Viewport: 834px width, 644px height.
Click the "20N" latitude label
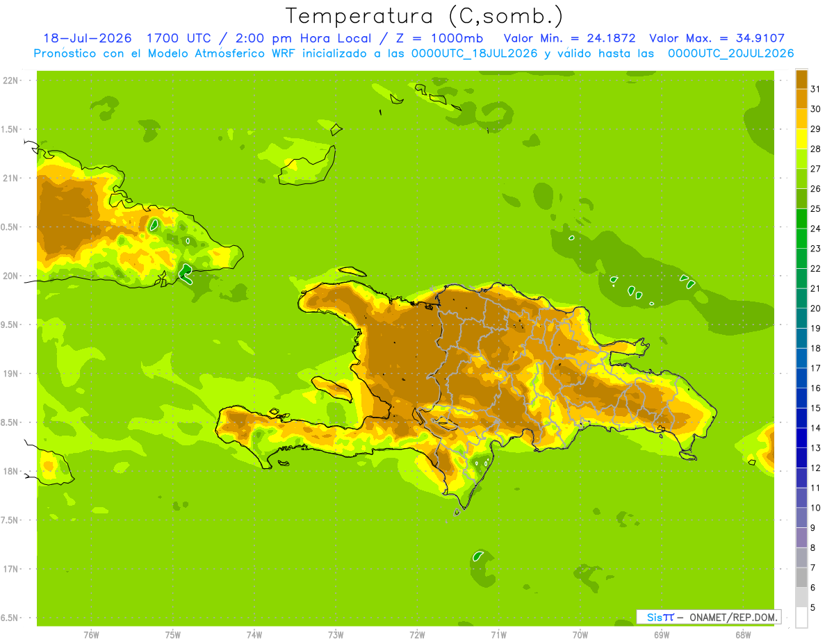[10, 276]
